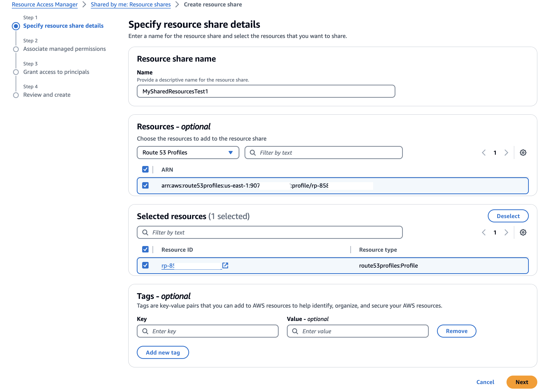The image size is (545, 392).
Task: Open Shared by me: Resource shares breadcrumb
Action: [131, 5]
